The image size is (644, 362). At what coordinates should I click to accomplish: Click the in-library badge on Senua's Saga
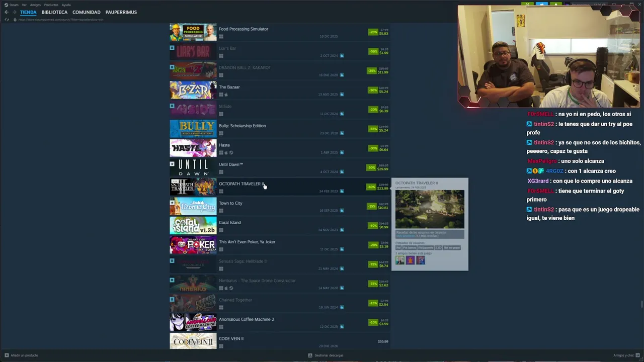172,260
